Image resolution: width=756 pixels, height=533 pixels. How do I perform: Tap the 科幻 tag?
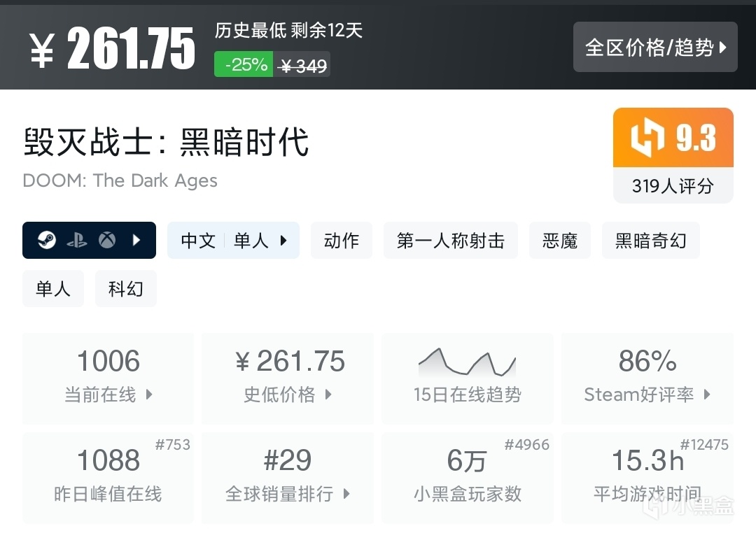[126, 288]
